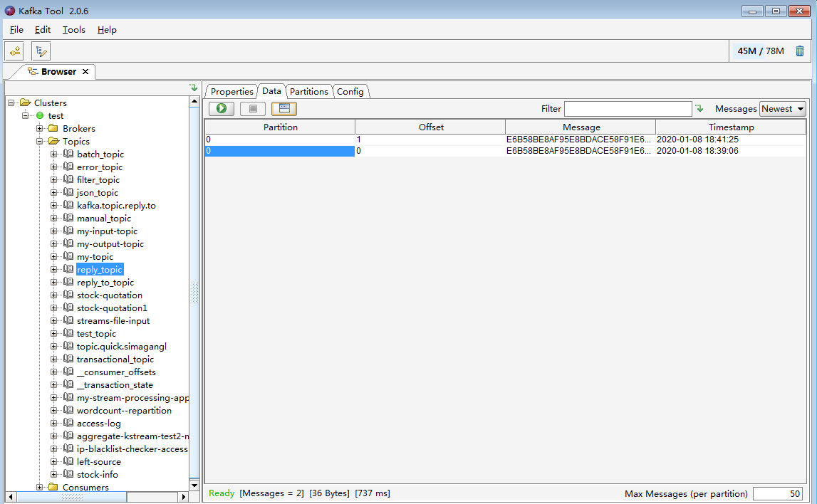Click the access-log book icon
Screen dimensions: 817x504
68,423
